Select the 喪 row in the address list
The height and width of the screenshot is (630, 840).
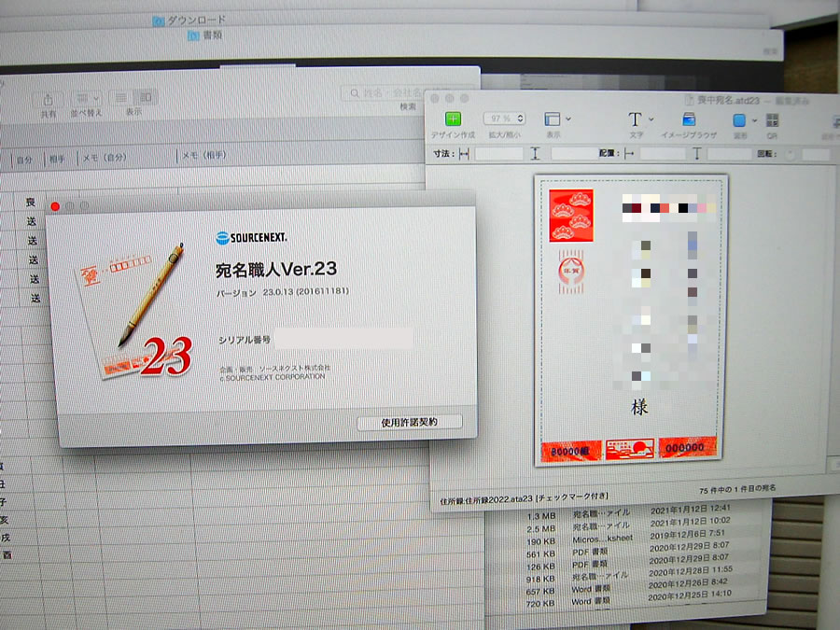[x=31, y=202]
